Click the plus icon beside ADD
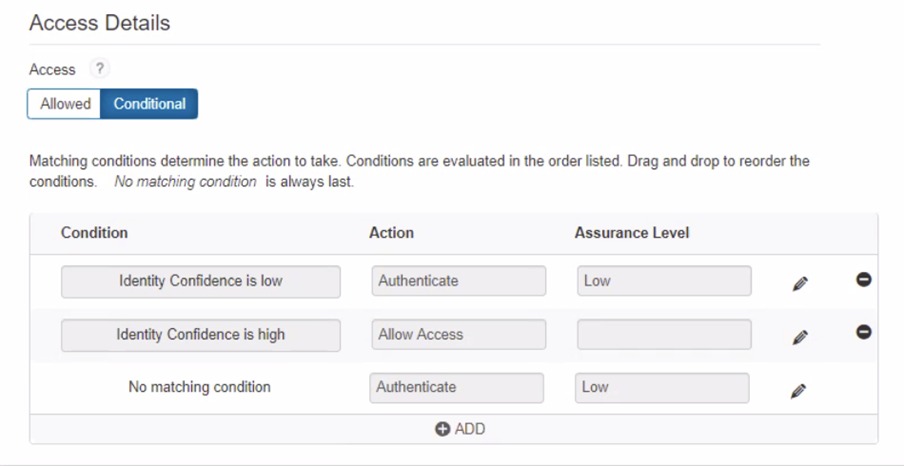The width and height of the screenshot is (904, 466). click(x=442, y=429)
